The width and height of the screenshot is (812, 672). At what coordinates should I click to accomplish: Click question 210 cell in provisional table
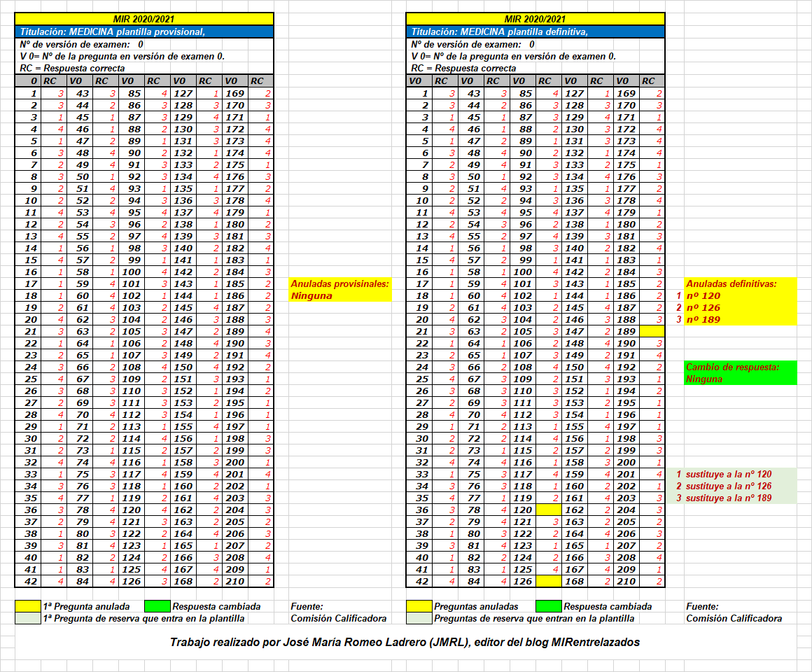(235, 582)
